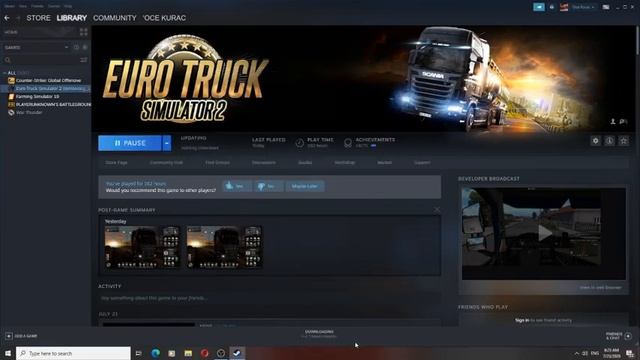
Task: Open the Market link
Action: click(x=384, y=162)
